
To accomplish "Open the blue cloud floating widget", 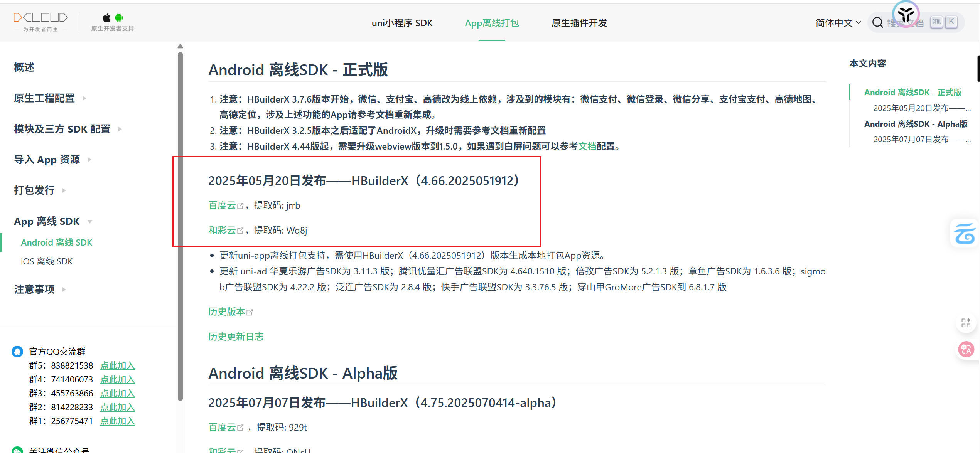I will coord(965,234).
